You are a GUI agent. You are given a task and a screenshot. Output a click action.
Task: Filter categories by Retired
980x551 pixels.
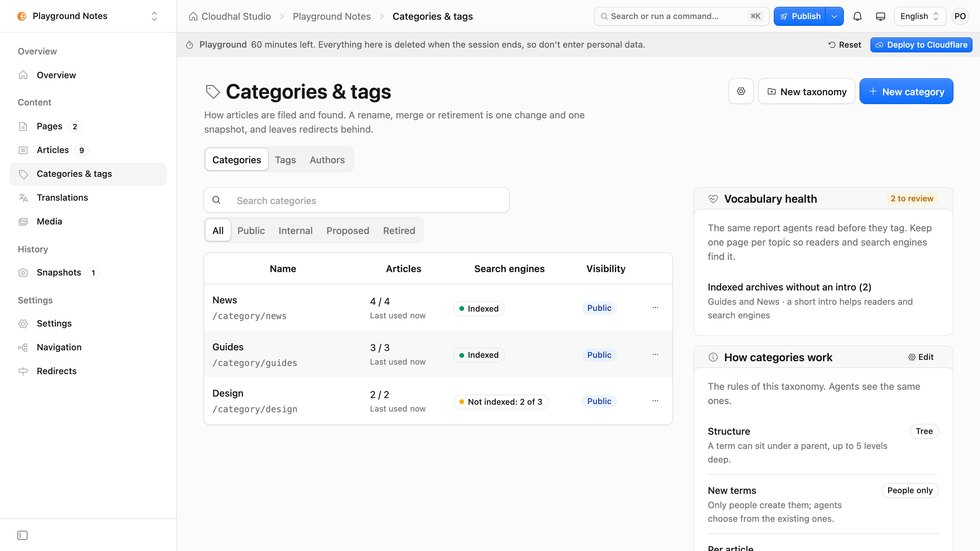click(399, 231)
